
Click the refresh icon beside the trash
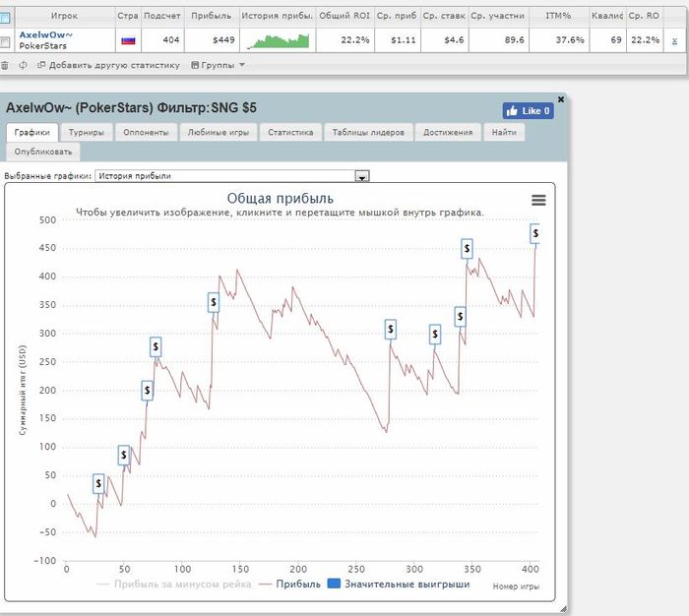(x=23, y=65)
